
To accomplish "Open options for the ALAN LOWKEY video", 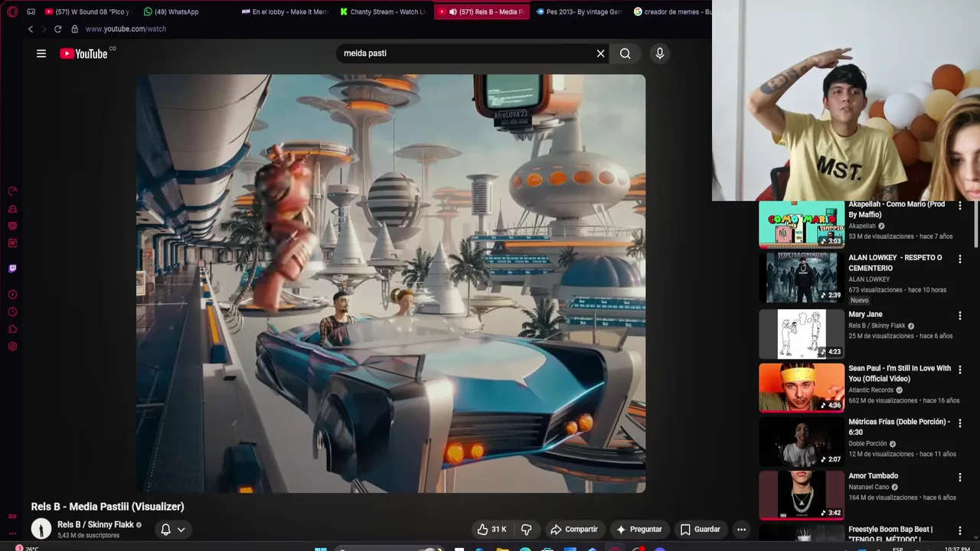I will [959, 259].
